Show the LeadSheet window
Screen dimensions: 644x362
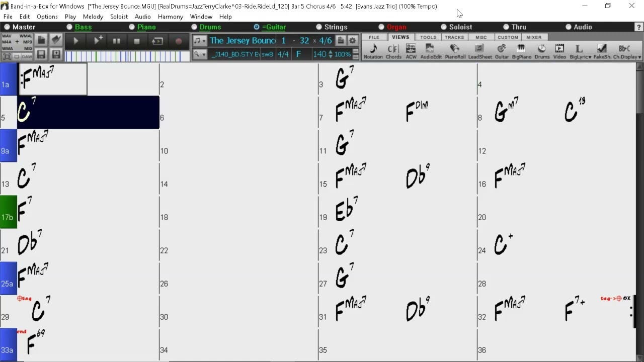click(480, 51)
